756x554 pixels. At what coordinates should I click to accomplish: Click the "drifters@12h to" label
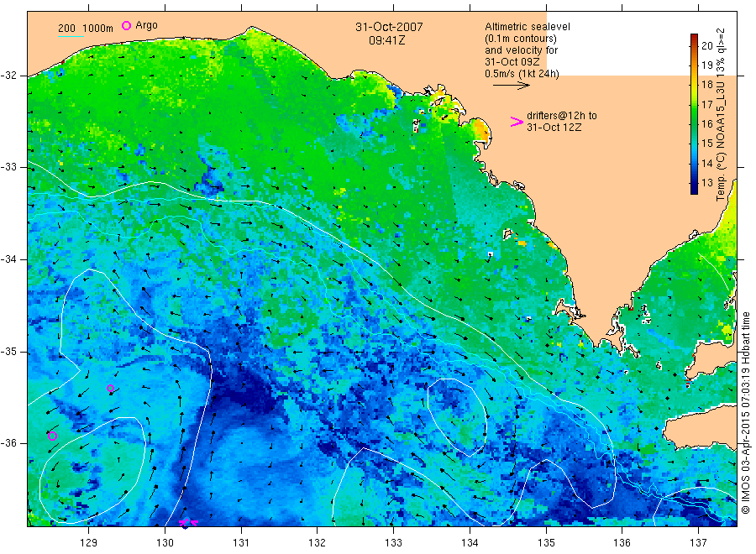tap(562, 116)
